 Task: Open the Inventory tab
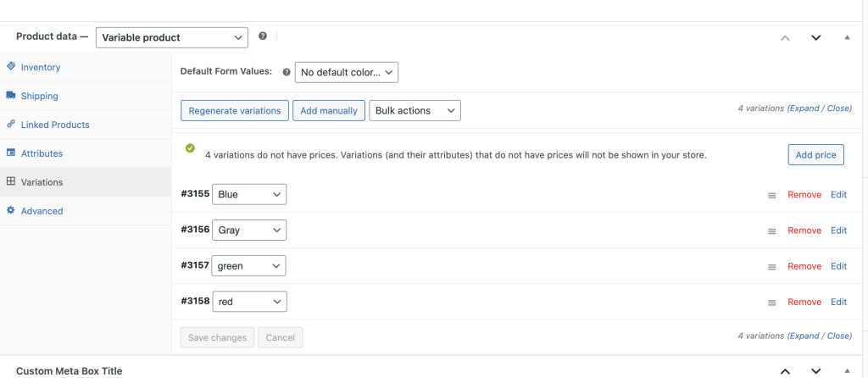(40, 67)
